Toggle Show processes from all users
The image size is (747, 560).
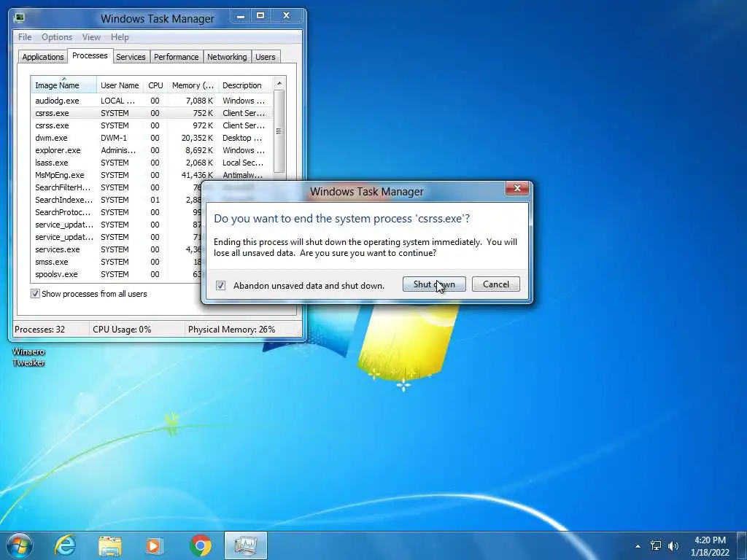click(x=35, y=294)
